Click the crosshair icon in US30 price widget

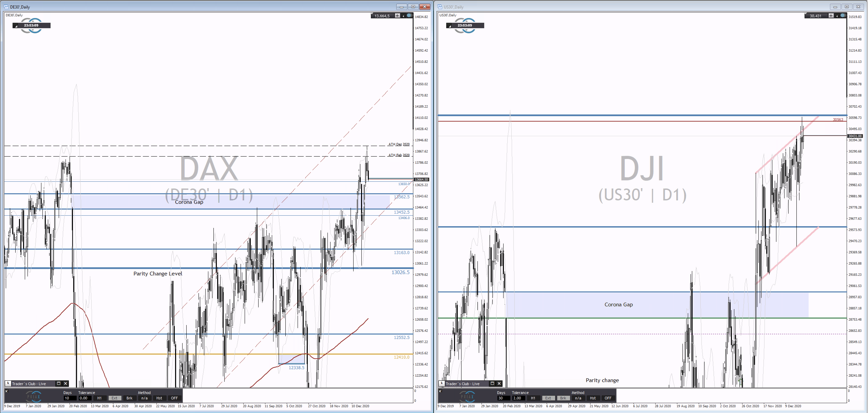pyautogui.click(x=831, y=15)
